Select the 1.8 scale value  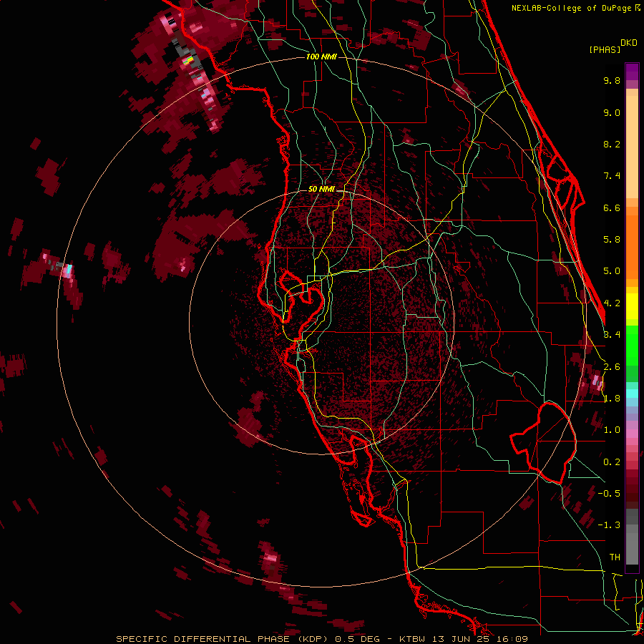click(612, 399)
